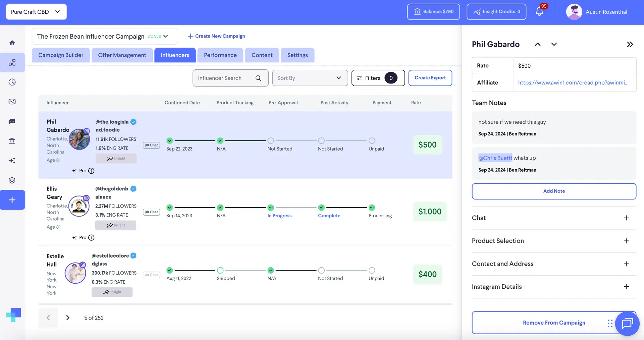
Task: Click Pre-Approval status circle for Phil Gabardo
Action: tap(271, 141)
